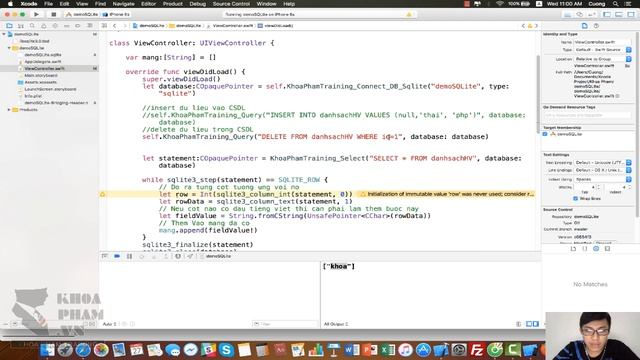Open Safari from the Dock
Screen dimensions: 640x360
(83, 350)
